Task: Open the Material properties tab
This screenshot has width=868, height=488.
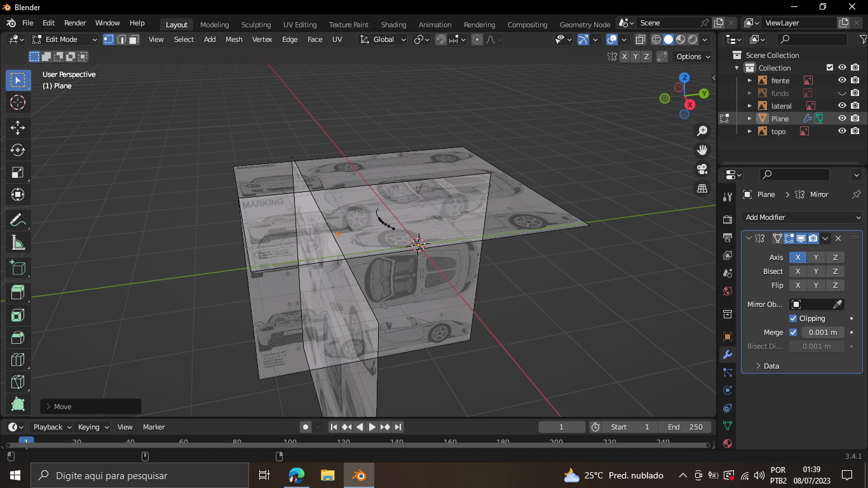Action: coord(728,444)
